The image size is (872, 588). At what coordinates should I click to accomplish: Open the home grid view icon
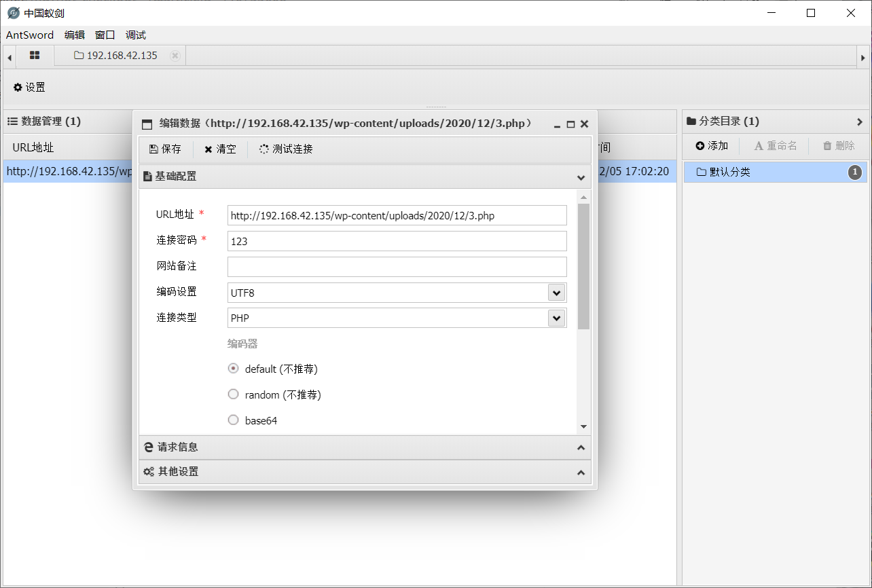click(x=34, y=56)
